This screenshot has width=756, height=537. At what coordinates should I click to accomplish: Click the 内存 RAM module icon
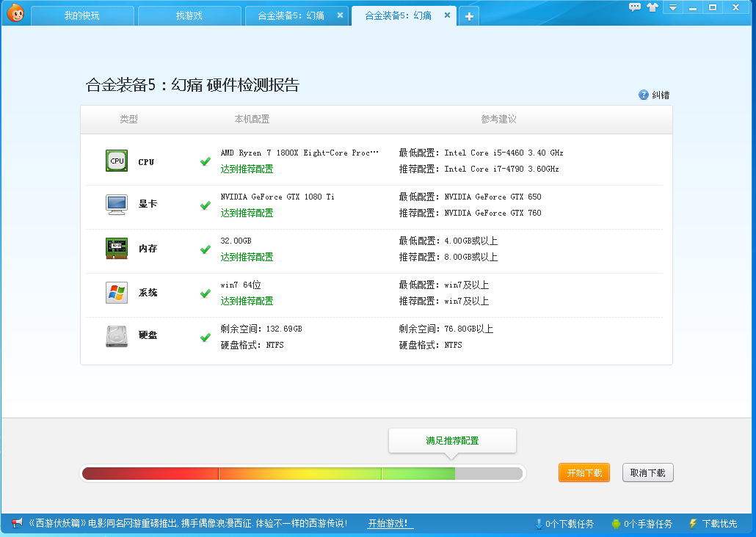[x=117, y=248]
